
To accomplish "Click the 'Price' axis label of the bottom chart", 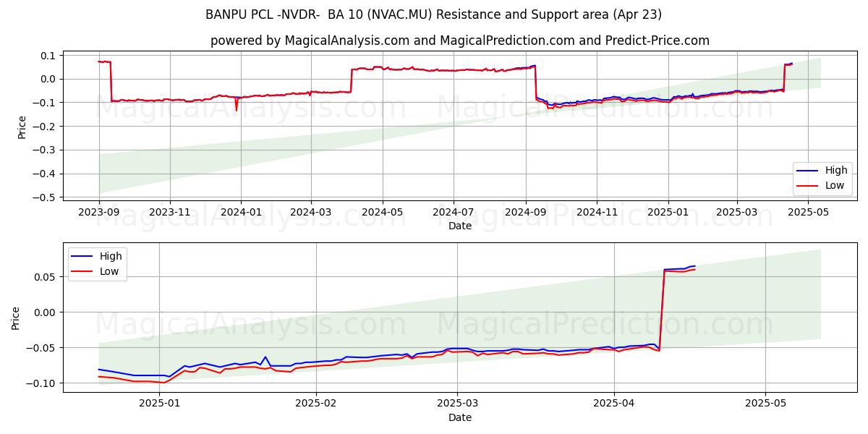I will (16, 318).
